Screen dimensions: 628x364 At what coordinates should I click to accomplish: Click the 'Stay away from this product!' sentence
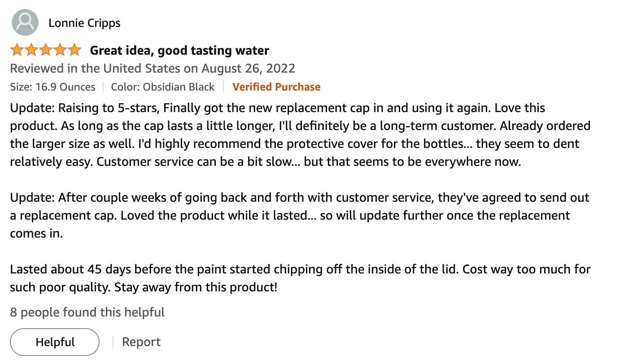196,287
